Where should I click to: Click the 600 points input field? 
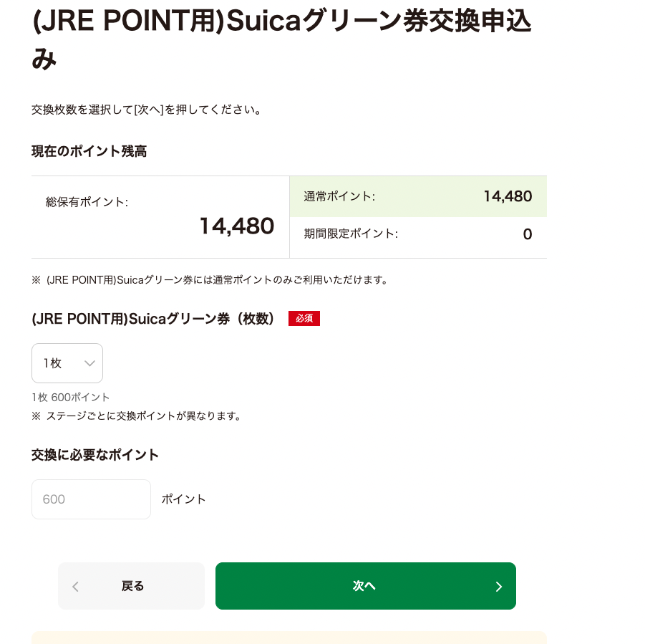tap(92, 499)
